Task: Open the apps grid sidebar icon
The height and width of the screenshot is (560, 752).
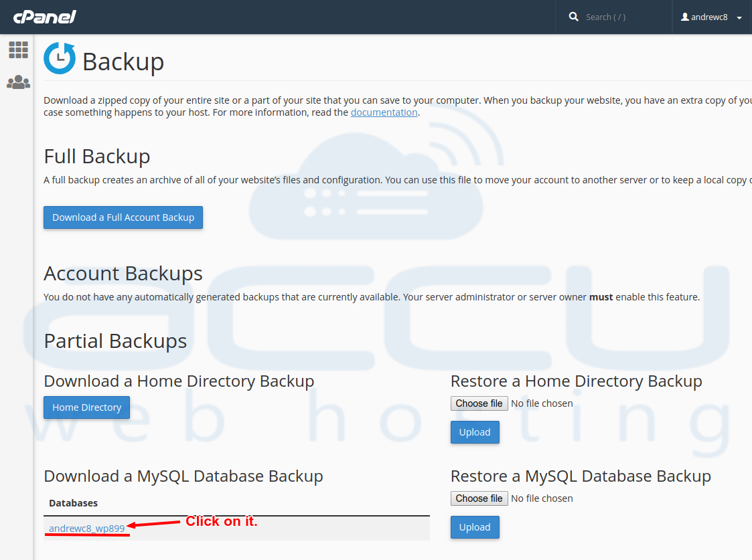Action: 18,50
